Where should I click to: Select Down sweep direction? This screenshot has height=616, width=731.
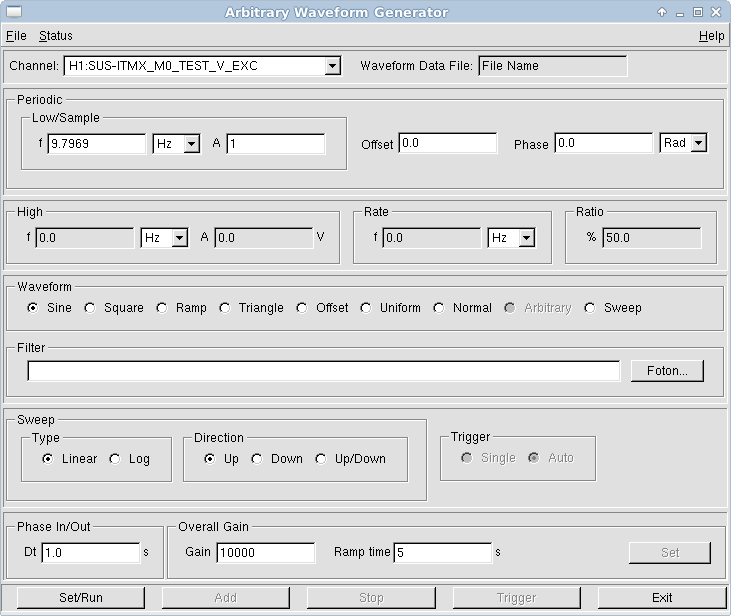256,459
